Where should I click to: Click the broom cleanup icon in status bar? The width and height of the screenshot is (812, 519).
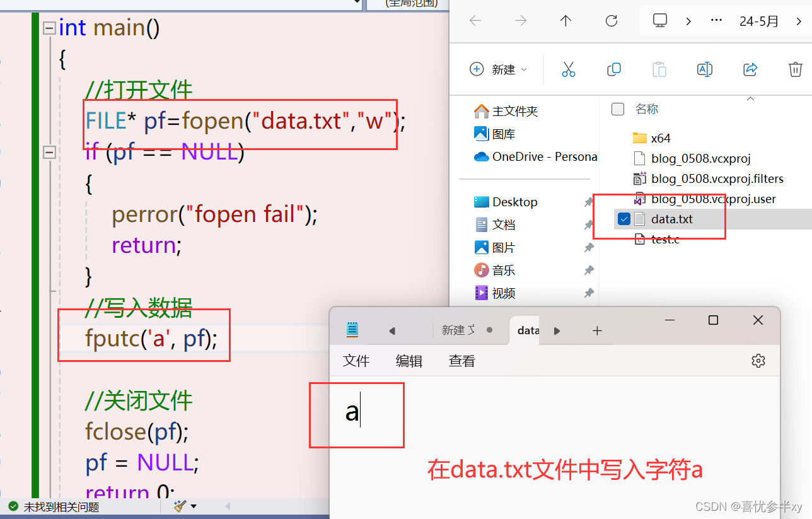click(x=180, y=506)
